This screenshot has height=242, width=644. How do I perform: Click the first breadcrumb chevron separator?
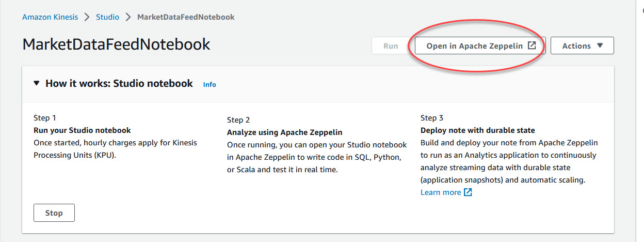pos(87,17)
